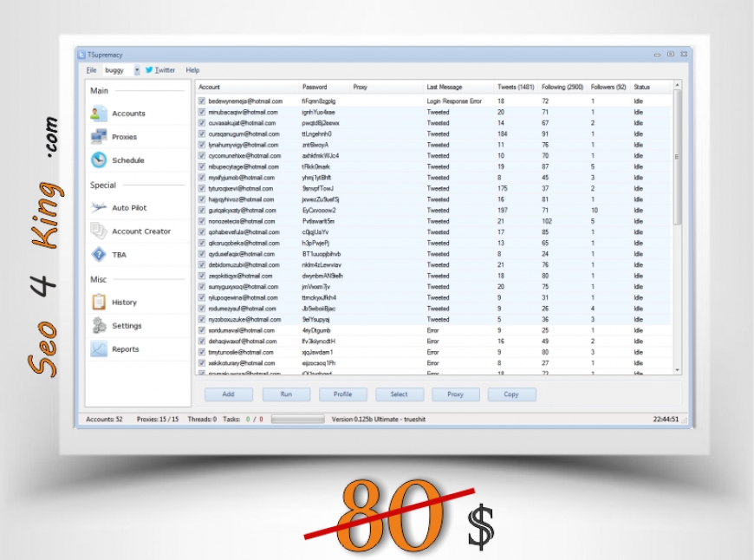
Task: Toggle lynahumyvigy@hotmail.com row checkbox
Action: 202,145
